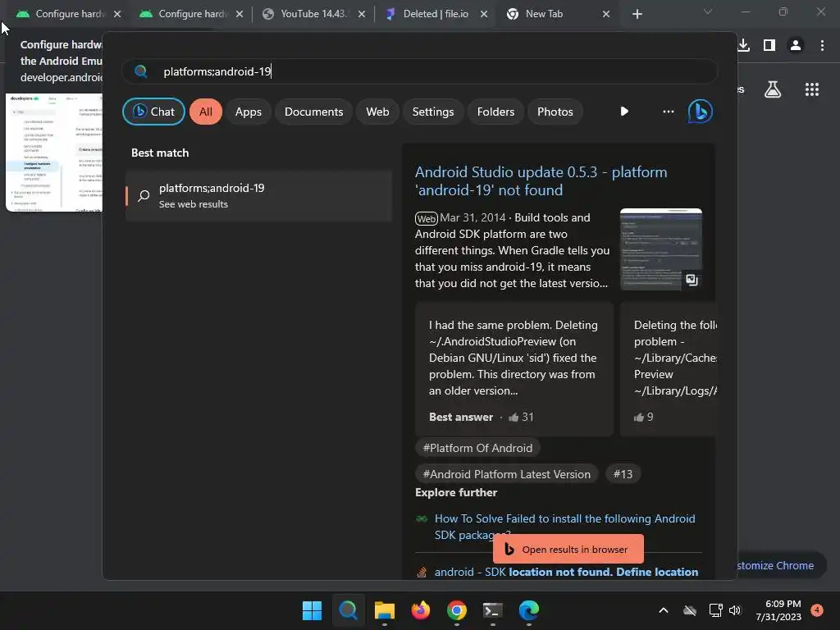Show more filters with the arrow
Screen dimensions: 840x630
tap(624, 112)
